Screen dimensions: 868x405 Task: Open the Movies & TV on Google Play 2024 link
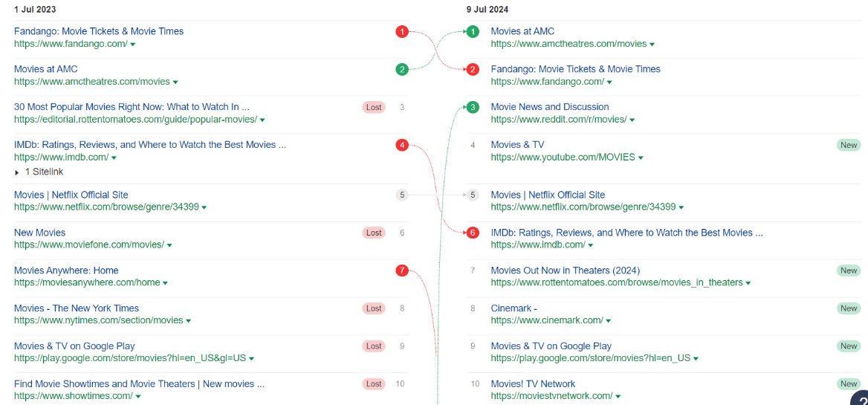tap(551, 346)
